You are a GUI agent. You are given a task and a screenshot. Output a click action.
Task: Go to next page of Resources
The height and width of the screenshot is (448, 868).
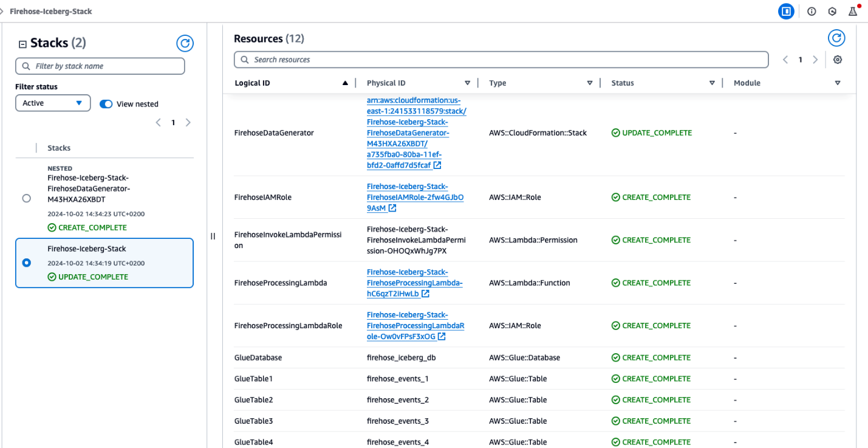point(815,60)
